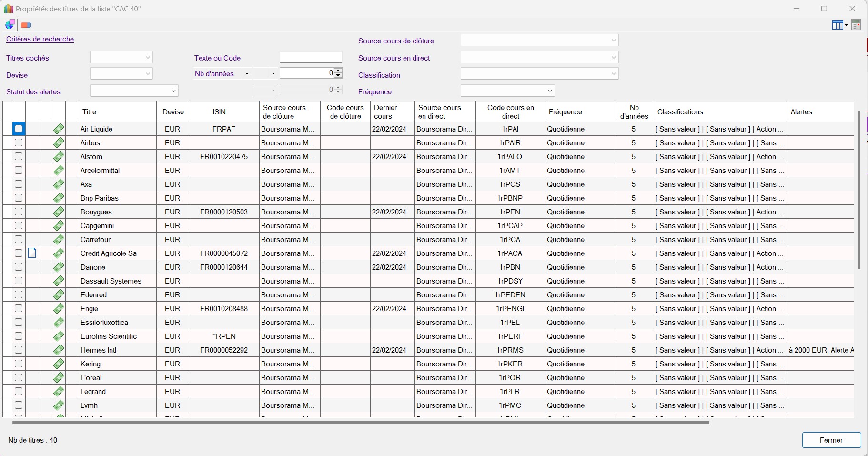The height and width of the screenshot is (456, 868).
Task: Click the green tag icon for Air Liquide
Action: pyautogui.click(x=59, y=129)
